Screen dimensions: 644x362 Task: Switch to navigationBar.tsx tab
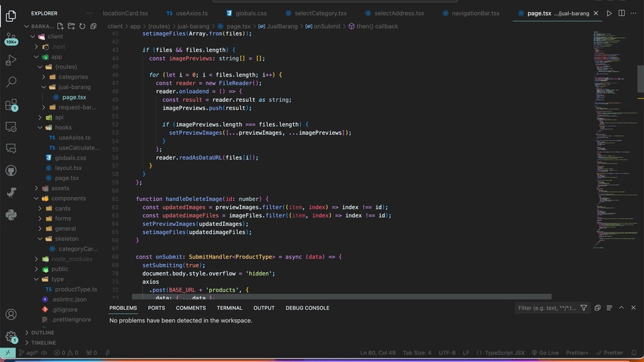(471, 13)
